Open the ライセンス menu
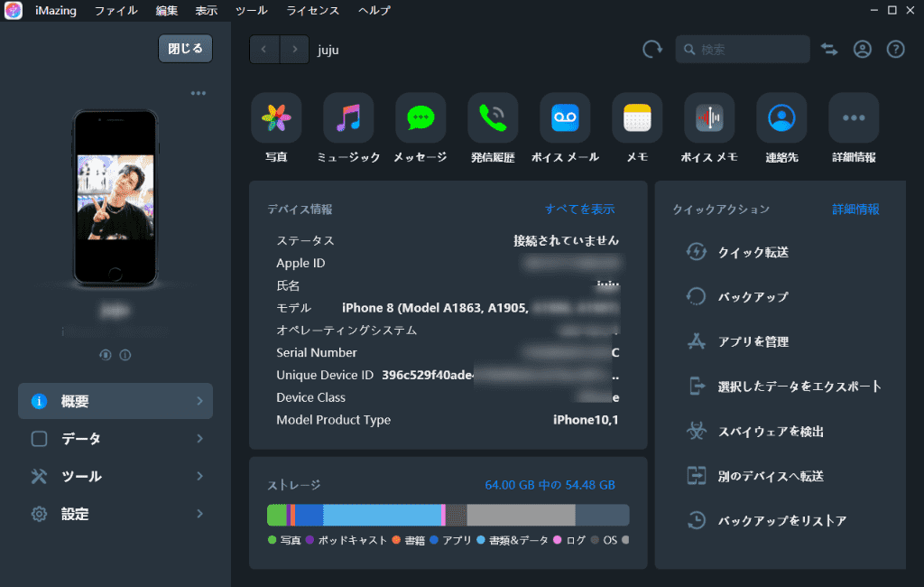924x587 pixels. (313, 11)
